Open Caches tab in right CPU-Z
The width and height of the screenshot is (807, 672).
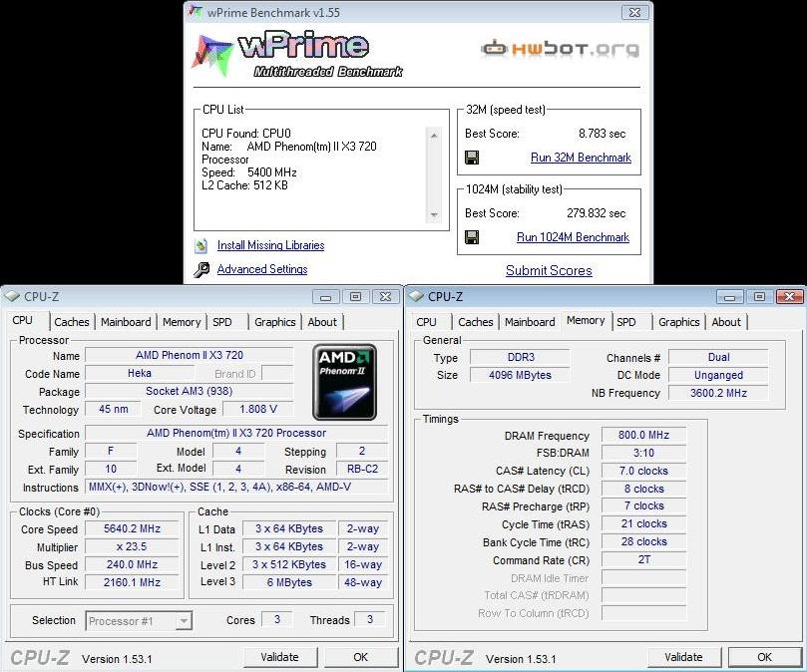[x=476, y=322]
